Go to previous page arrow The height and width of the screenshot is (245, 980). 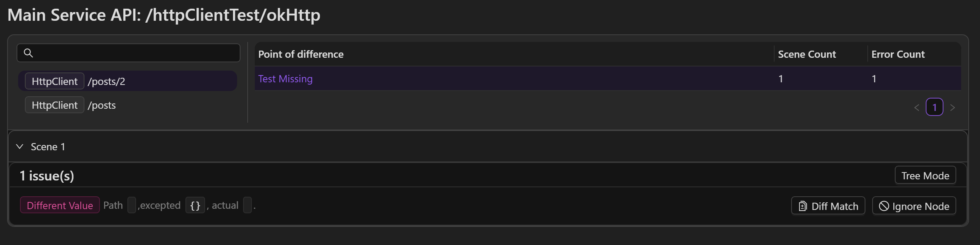(x=916, y=108)
